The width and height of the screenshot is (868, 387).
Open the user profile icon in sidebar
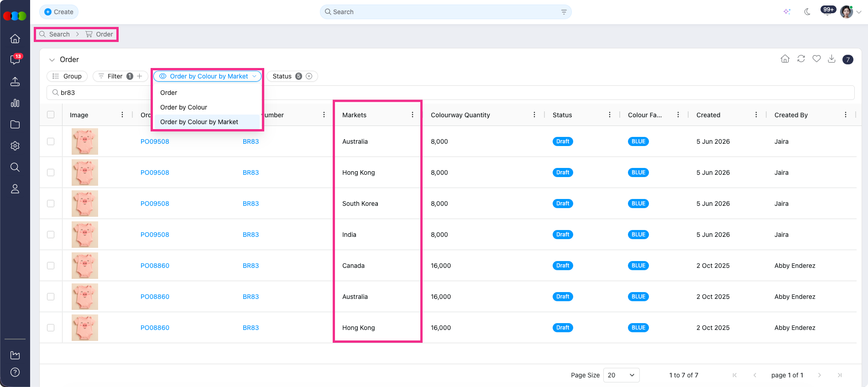(15, 188)
